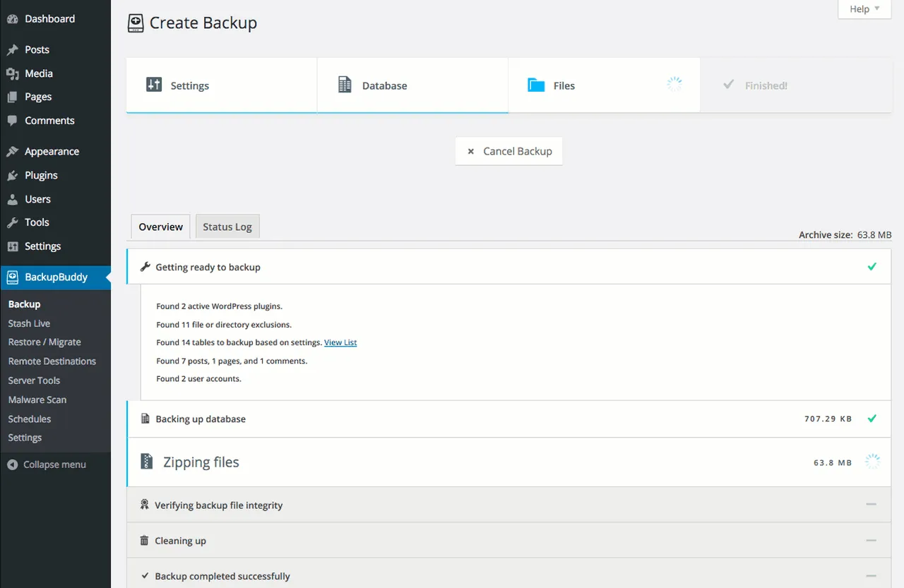Viewport: 904px width, 588px height.
Task: Click 'Found 7 posts, 1 pages, and 1 comments.'
Action: [232, 361]
